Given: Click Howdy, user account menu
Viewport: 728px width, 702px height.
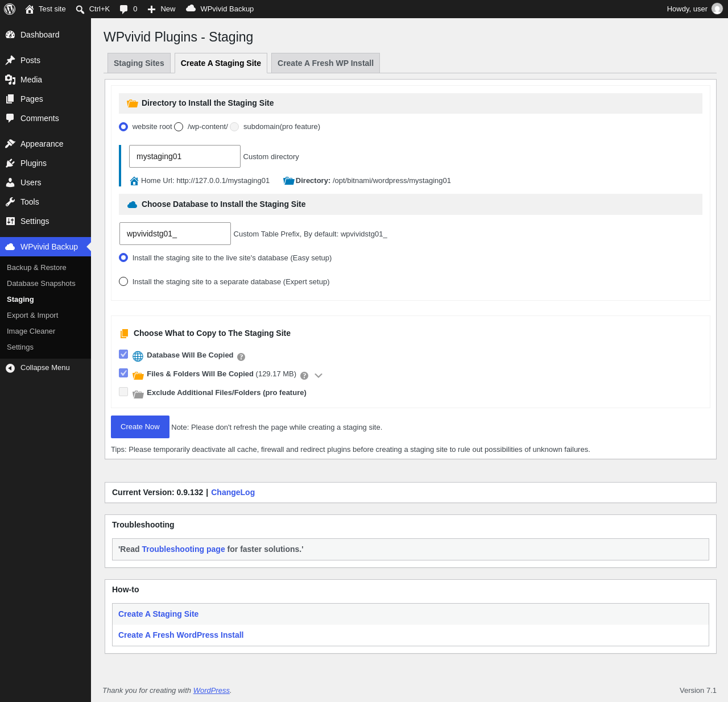Looking at the screenshot, I should pos(694,9).
